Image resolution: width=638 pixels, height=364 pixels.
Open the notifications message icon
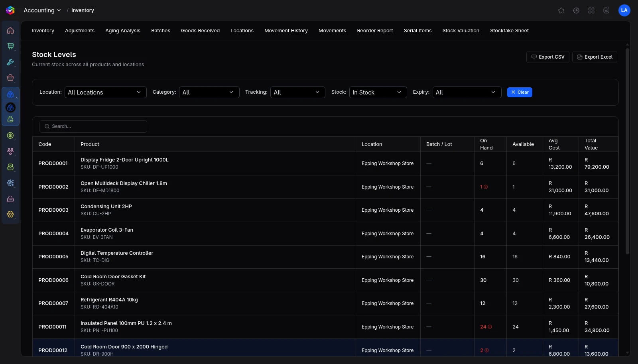coord(606,10)
